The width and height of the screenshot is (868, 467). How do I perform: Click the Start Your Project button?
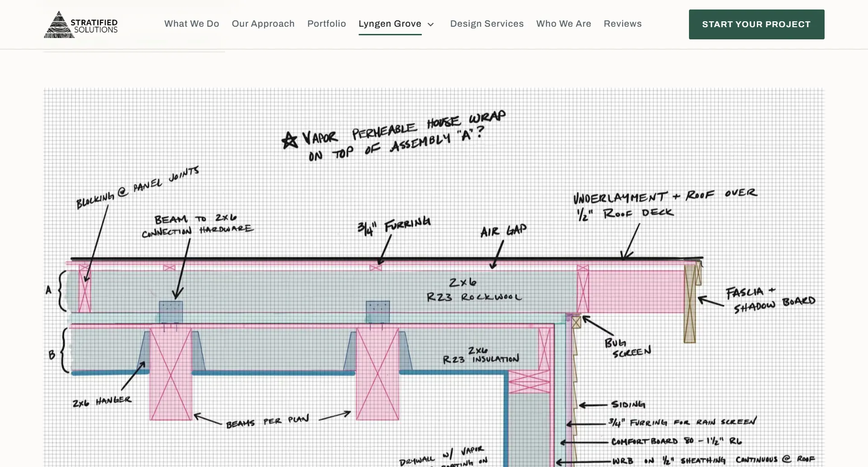757,24
